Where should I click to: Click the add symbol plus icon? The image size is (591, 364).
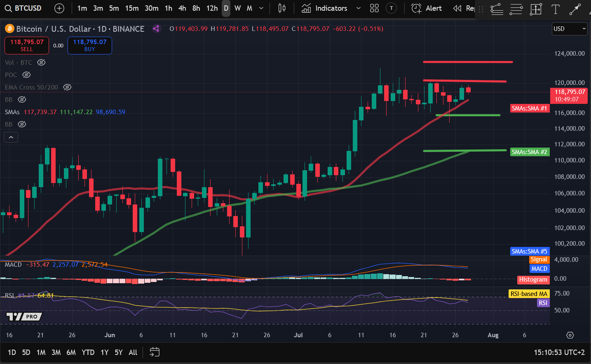pyautogui.click(x=59, y=8)
